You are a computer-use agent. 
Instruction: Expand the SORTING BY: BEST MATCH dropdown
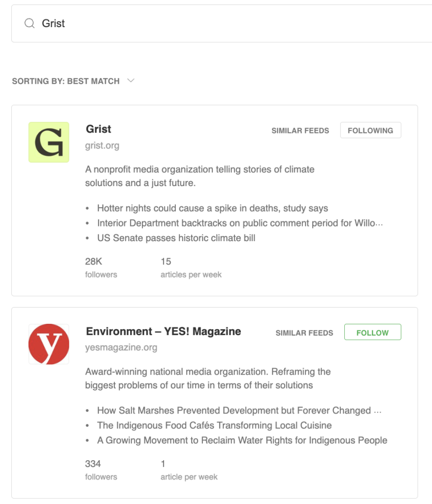point(66,81)
